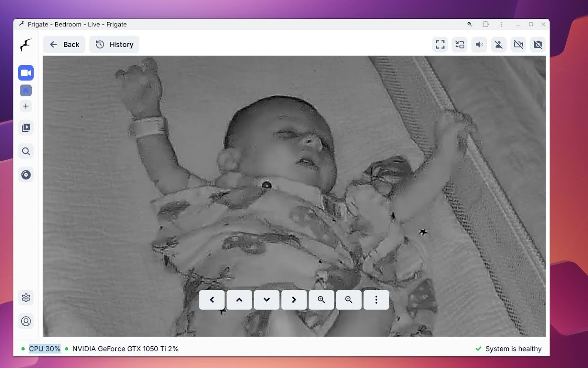Tilt the camera down using the arrow control
Viewport: 588px width, 368px height.
[266, 300]
